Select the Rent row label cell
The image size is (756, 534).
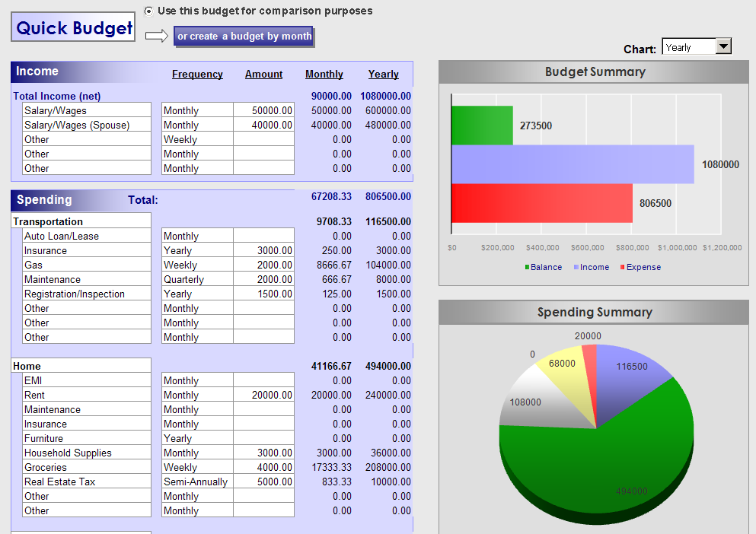tap(86, 395)
